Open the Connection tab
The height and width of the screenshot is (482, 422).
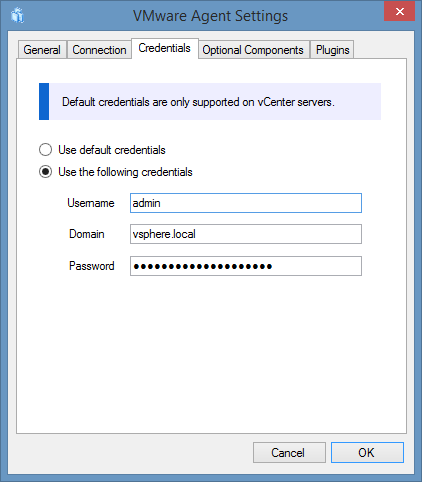pyautogui.click(x=99, y=50)
